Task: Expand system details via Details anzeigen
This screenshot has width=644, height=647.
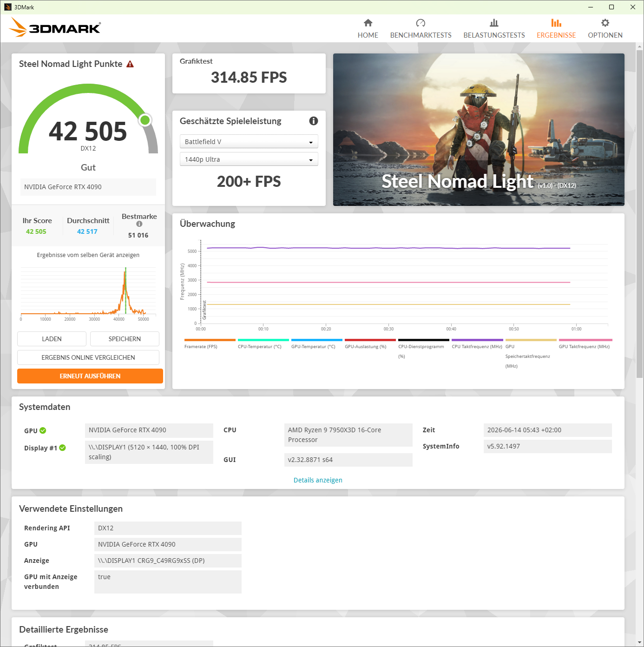Action: 318,480
